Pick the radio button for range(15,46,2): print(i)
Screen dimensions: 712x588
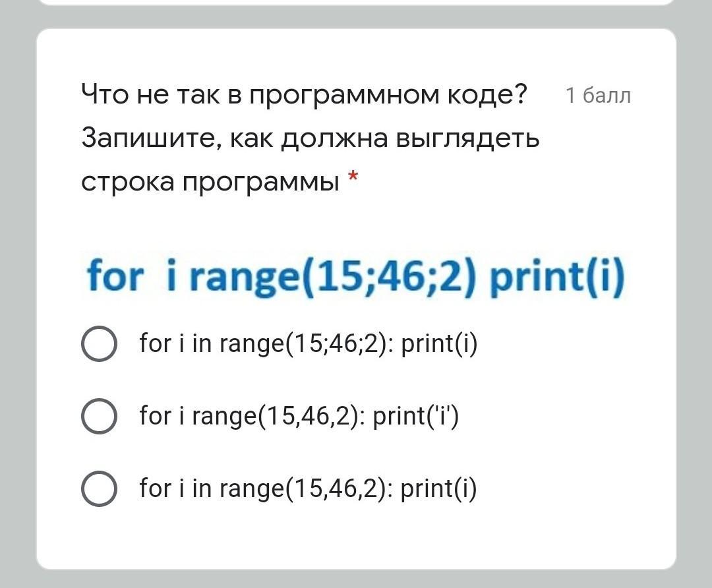point(99,488)
